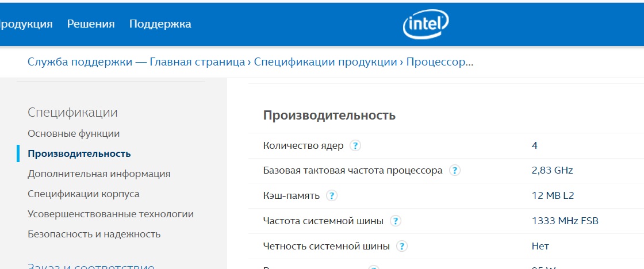Screen dimensions: 644x269
Task: Open the Поддержка menu
Action: pyautogui.click(x=160, y=24)
